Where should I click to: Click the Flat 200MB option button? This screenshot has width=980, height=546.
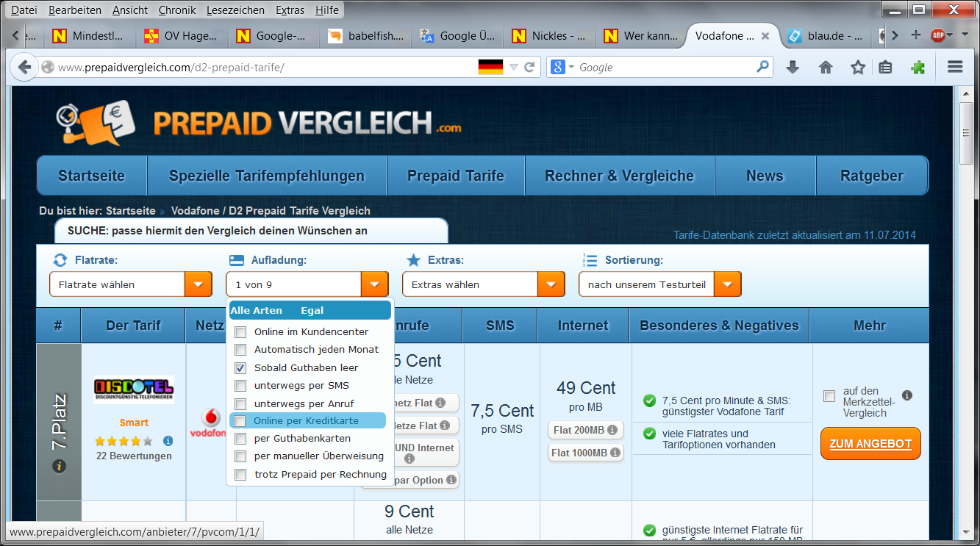tap(585, 431)
